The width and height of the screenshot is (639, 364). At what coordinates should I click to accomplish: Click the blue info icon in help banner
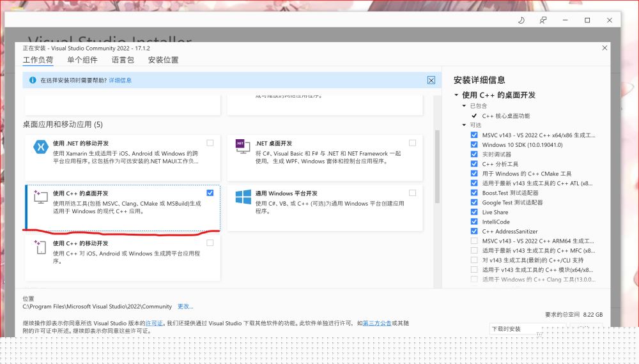33,80
